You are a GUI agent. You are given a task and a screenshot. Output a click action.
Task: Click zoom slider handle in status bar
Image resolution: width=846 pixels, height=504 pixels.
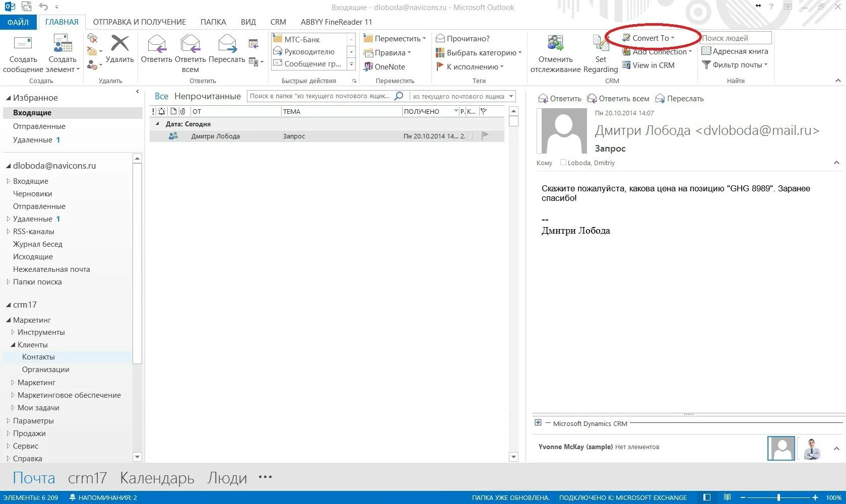click(x=778, y=497)
